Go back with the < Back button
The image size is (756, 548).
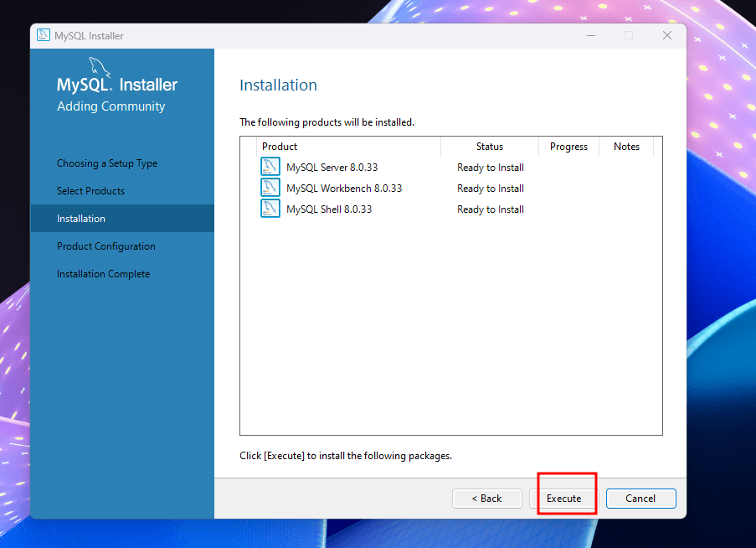[x=487, y=499]
